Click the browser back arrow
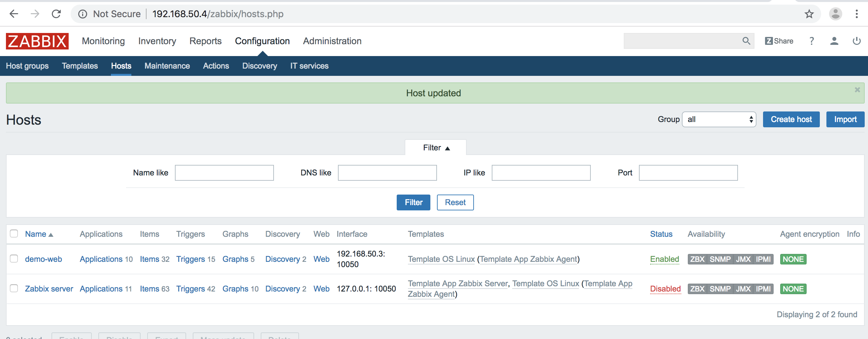 click(x=14, y=14)
